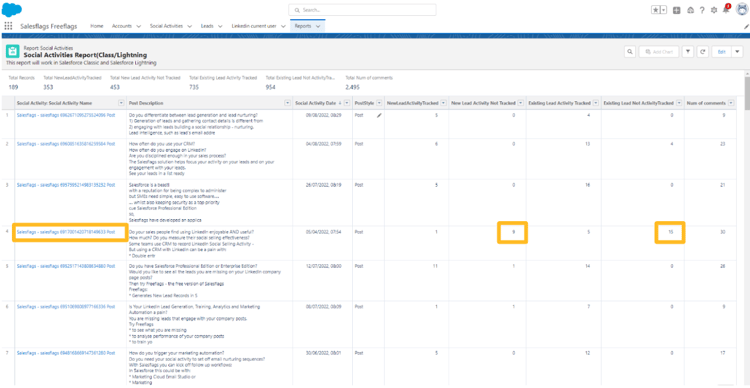Open Existing Lead Activity Tracked column menu
The height and width of the screenshot is (388, 750).
point(596,103)
